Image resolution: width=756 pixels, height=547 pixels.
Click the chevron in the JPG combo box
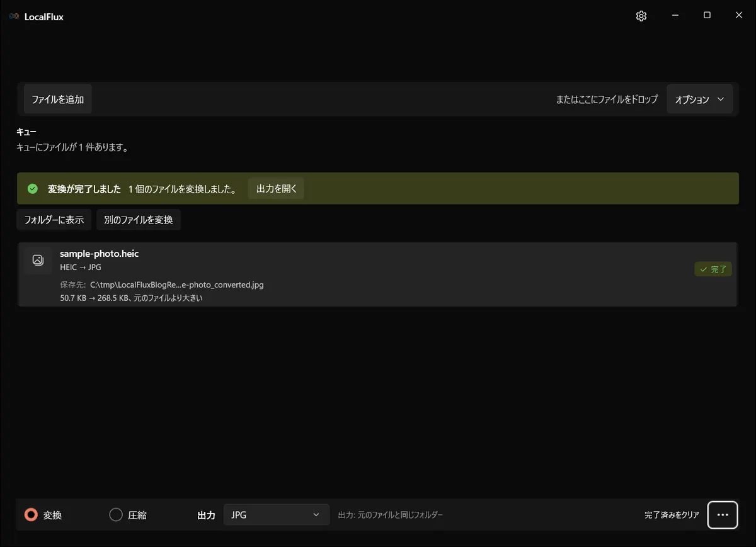(x=316, y=515)
